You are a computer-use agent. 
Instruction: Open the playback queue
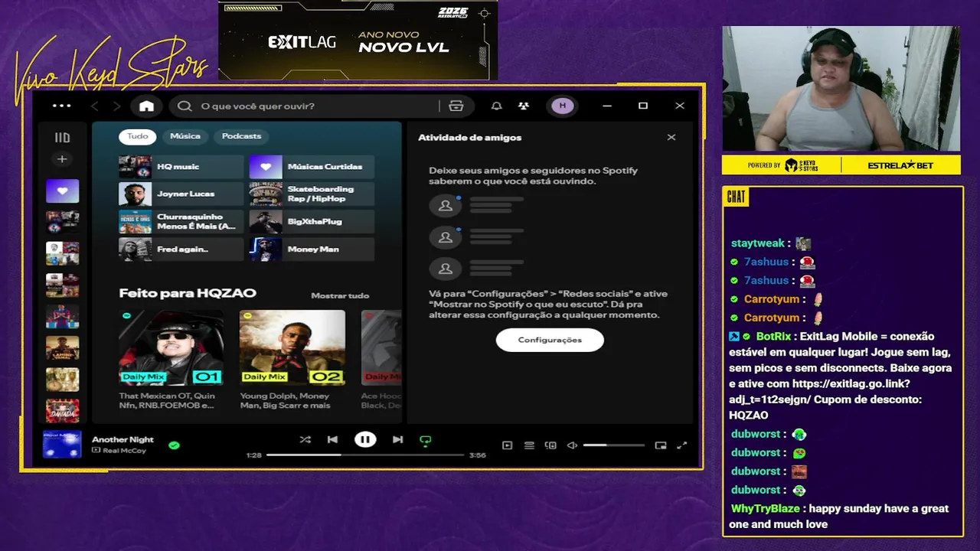529,445
